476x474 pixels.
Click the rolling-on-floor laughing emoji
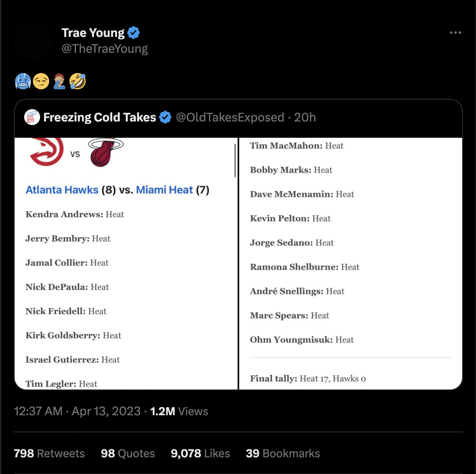pyautogui.click(x=77, y=81)
